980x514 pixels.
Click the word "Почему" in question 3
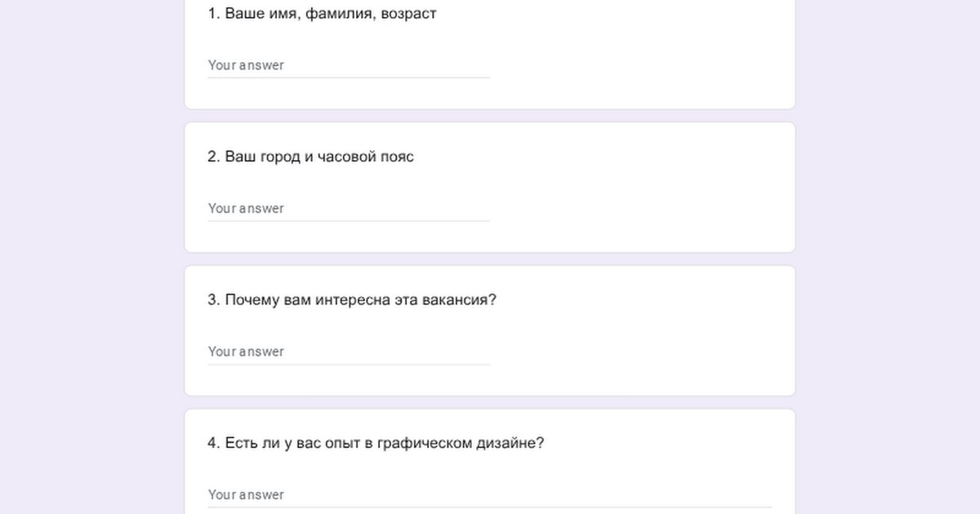coord(251,299)
